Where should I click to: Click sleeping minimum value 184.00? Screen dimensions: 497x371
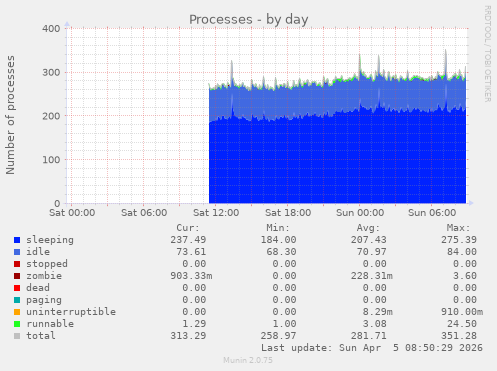pyautogui.click(x=278, y=240)
